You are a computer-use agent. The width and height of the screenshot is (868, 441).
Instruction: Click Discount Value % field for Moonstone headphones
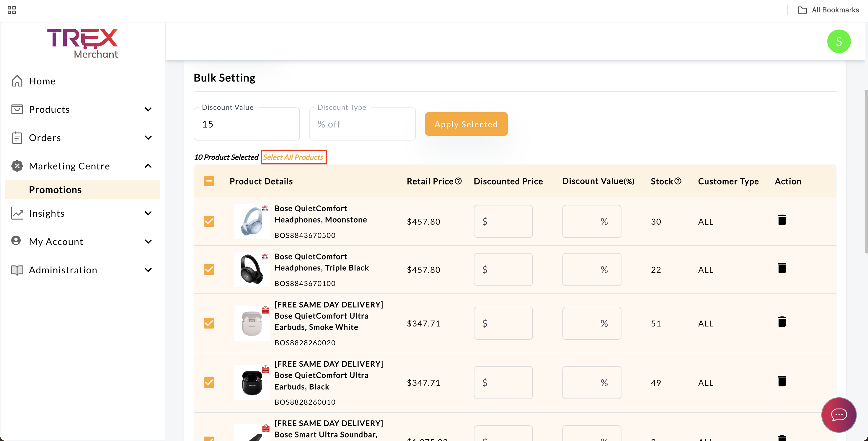click(x=592, y=221)
